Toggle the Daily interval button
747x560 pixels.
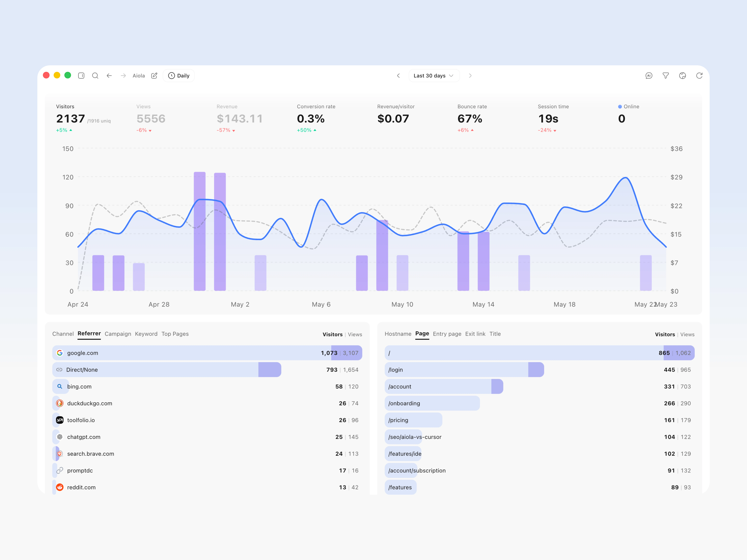(179, 76)
